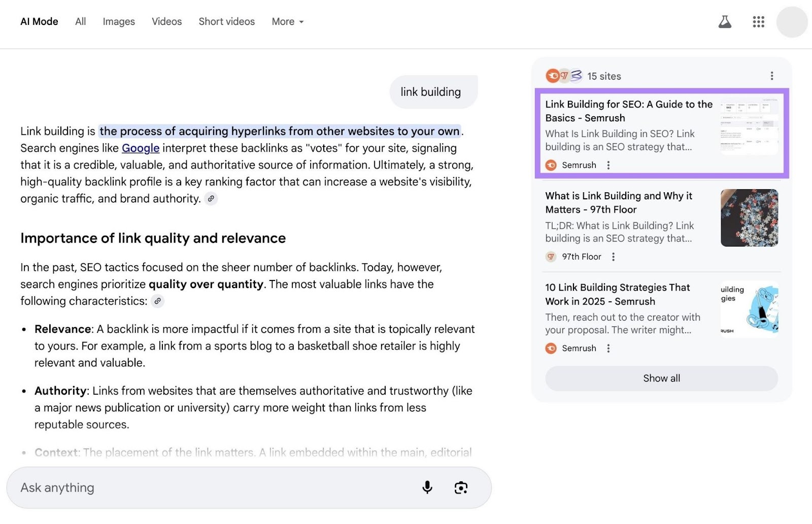This screenshot has height=524, width=812.
Task: Click the Semrush favicon on the first result
Action: 551,165
